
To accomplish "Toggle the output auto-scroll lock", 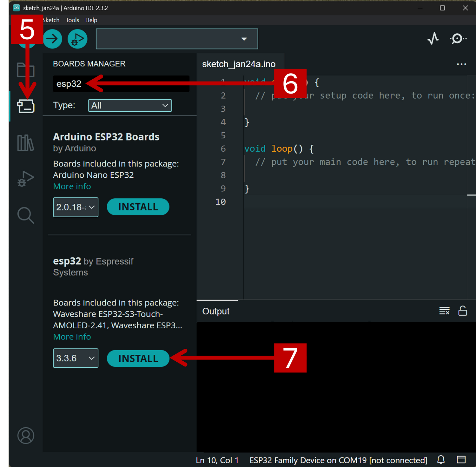I will coord(463,311).
